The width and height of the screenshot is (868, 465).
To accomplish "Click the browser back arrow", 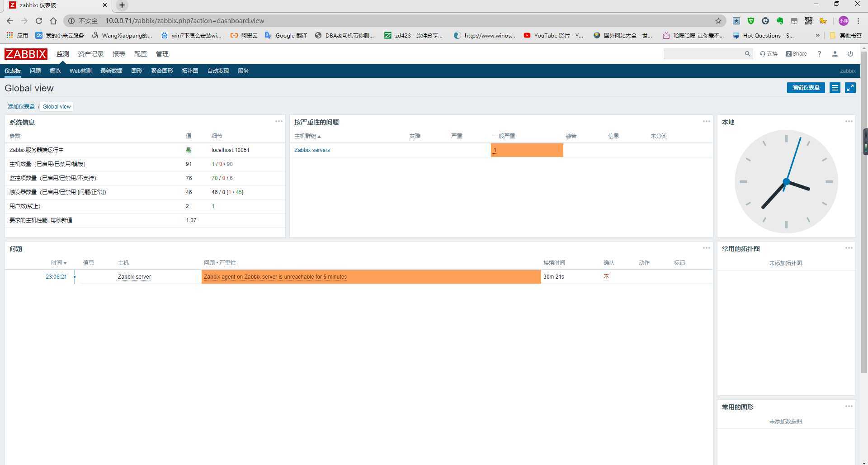I will (x=10, y=21).
